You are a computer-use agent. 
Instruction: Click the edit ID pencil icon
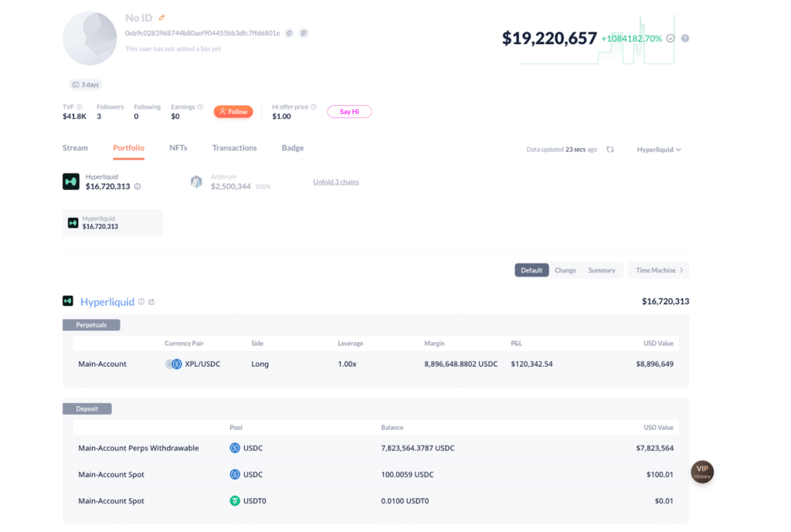coord(162,18)
